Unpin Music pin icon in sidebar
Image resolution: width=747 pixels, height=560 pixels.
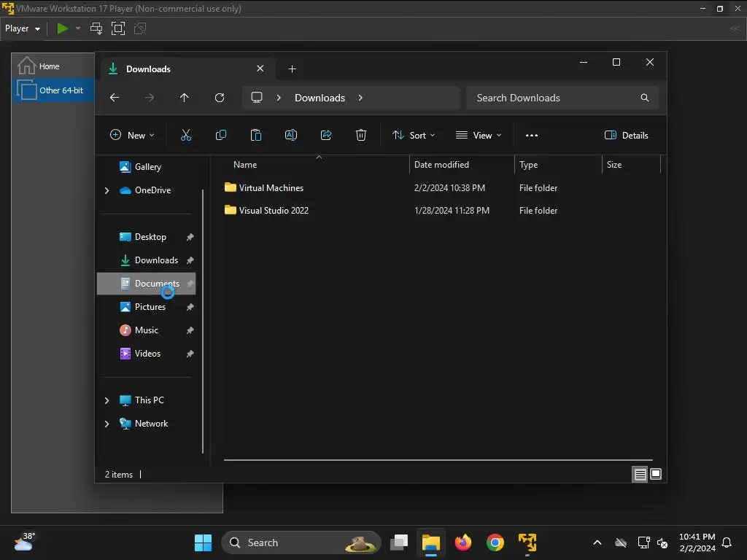(190, 330)
